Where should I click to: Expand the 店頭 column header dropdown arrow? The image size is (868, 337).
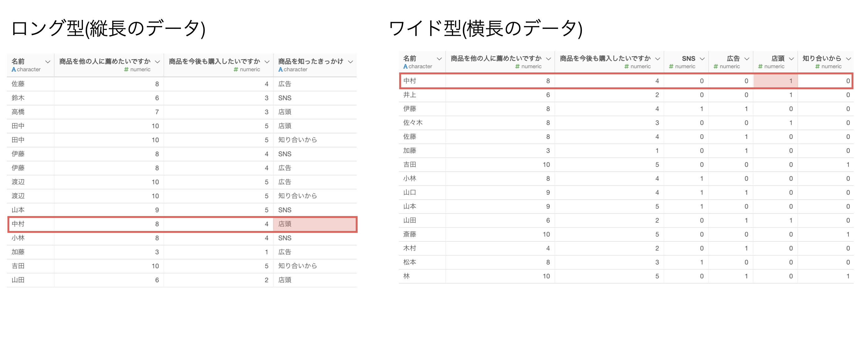pos(792,59)
